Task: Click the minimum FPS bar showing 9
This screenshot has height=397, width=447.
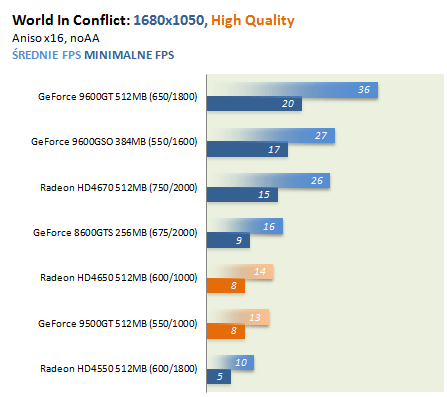Action: tap(228, 240)
